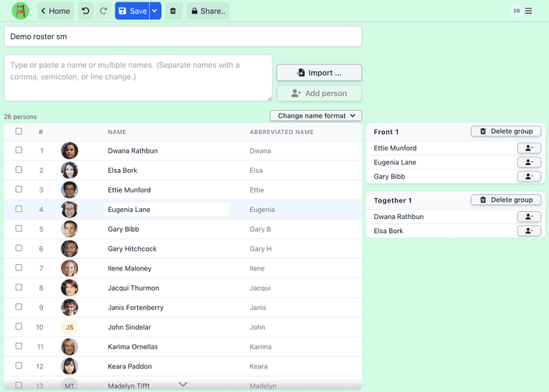
Task: Focus the paste names text area
Action: click(x=138, y=78)
